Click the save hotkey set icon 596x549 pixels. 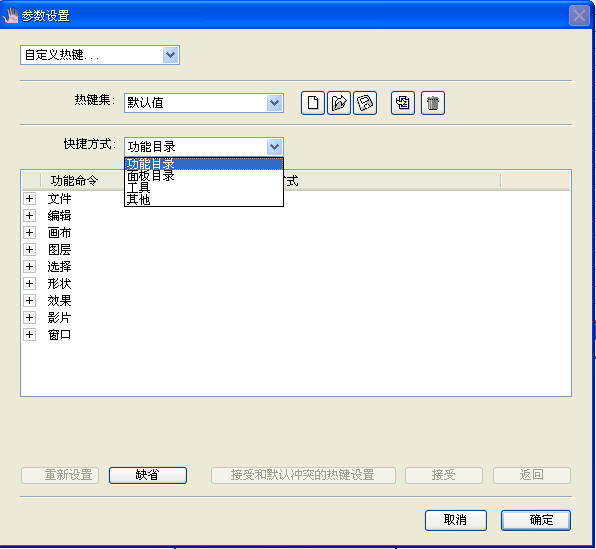pyautogui.click(x=365, y=103)
